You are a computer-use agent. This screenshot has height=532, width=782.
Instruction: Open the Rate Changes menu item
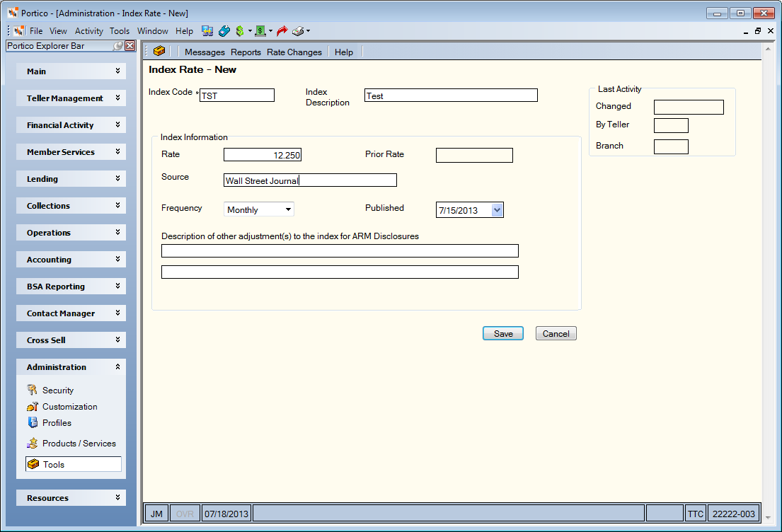[294, 52]
